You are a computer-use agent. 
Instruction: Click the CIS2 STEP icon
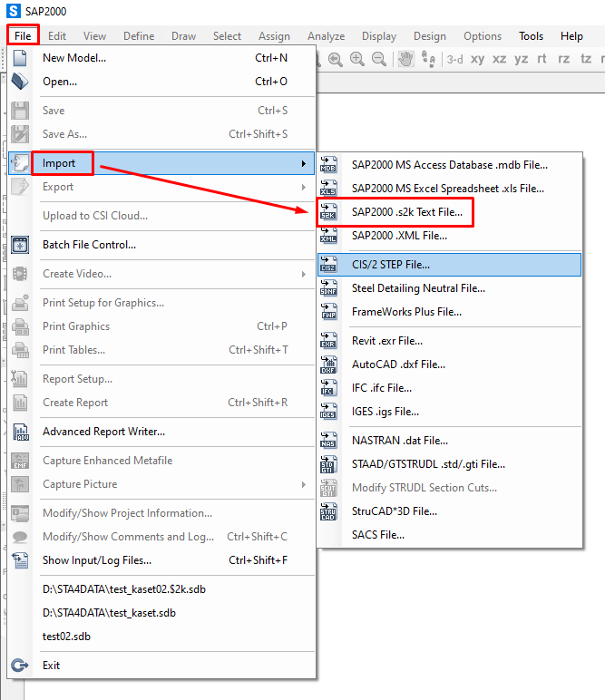coord(328,265)
